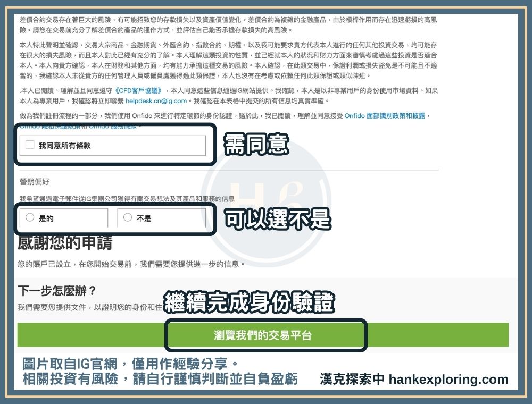Tick the 我同意所有條款 checkbox
The height and width of the screenshot is (404, 532).
pos(30,145)
